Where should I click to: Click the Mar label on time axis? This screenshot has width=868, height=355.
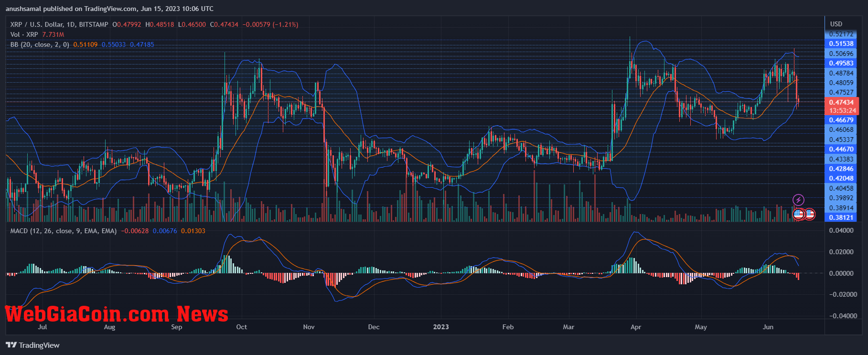pyautogui.click(x=568, y=327)
